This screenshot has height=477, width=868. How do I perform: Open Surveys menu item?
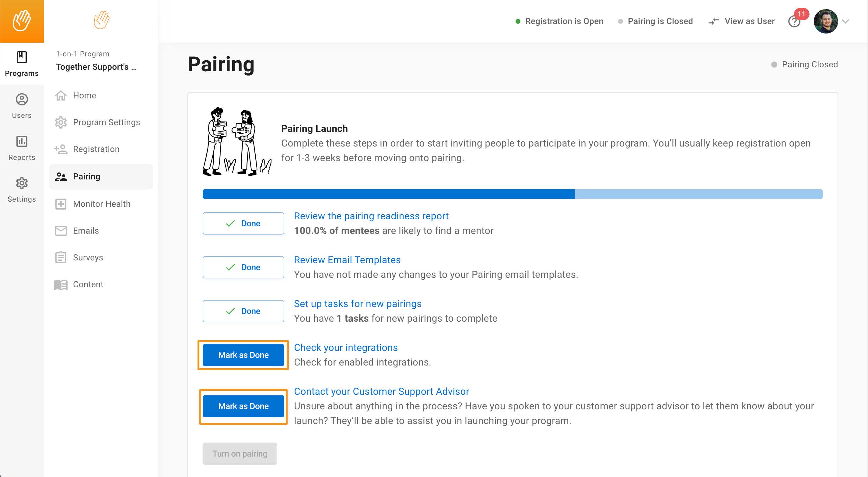(101, 257)
